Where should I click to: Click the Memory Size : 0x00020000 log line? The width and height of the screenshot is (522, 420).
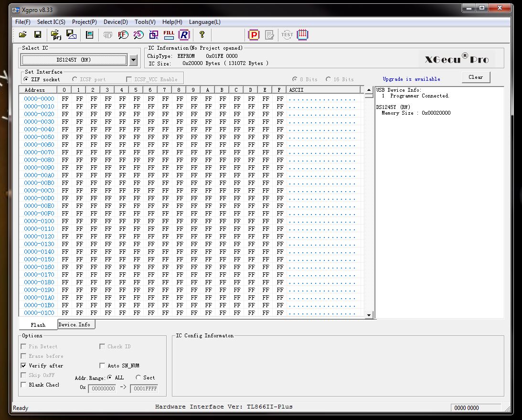pyautogui.click(x=416, y=113)
